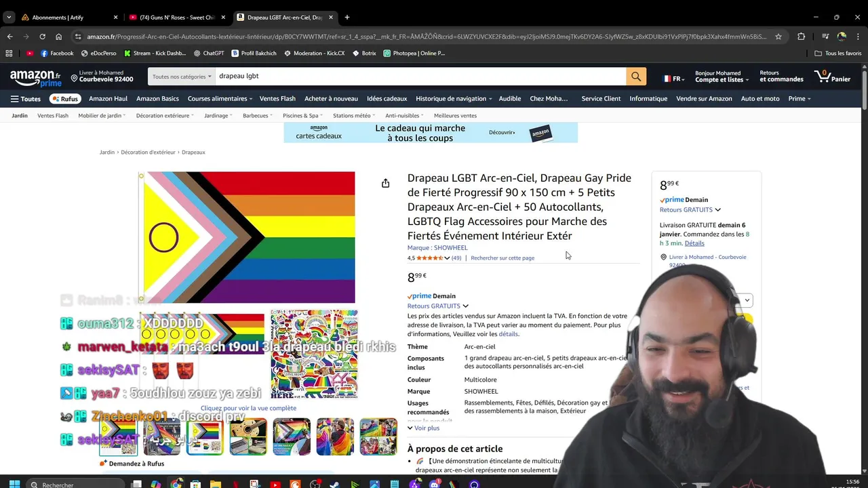Viewport: 868px width, 488px height.
Task: Open Microsoft Store from the taskbar
Action: [195, 484]
